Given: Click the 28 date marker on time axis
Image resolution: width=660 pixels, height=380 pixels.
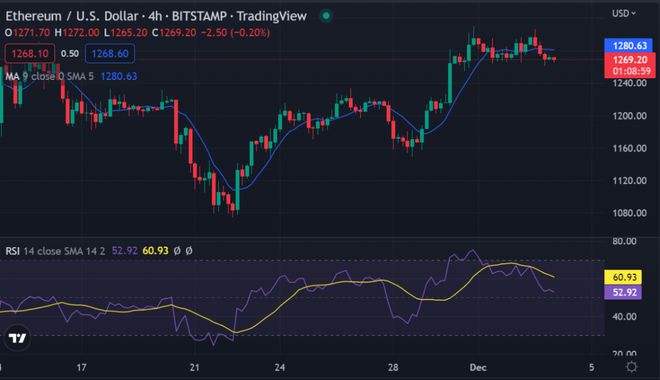Looking at the screenshot, I should tap(393, 367).
